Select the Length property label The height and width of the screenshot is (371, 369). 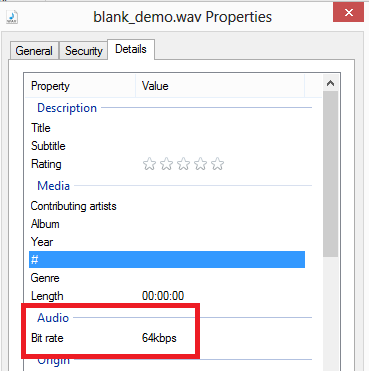(47, 296)
